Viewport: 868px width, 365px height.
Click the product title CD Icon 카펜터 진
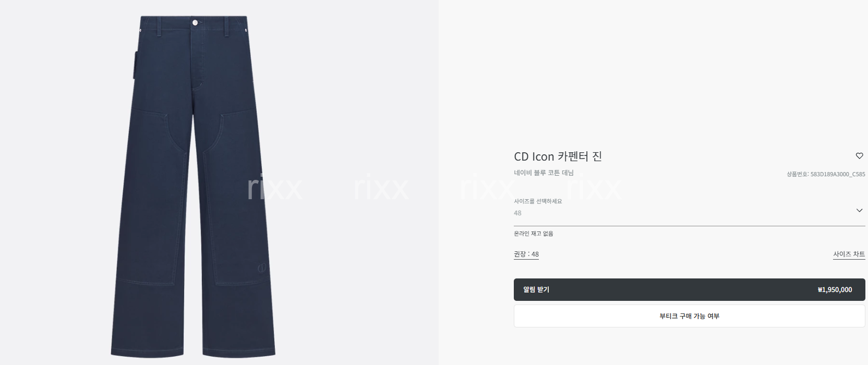coord(558,156)
